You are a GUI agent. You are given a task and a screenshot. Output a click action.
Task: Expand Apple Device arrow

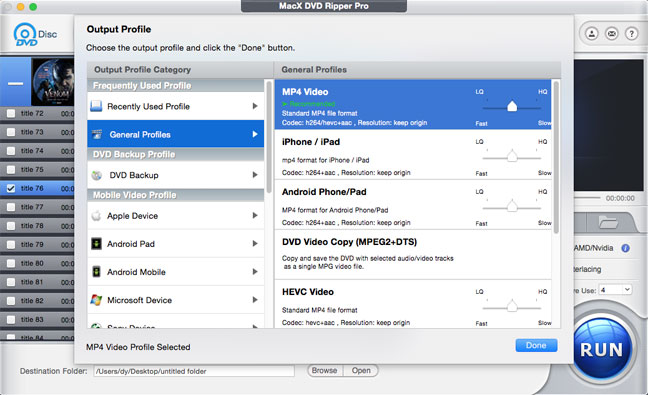click(x=255, y=215)
